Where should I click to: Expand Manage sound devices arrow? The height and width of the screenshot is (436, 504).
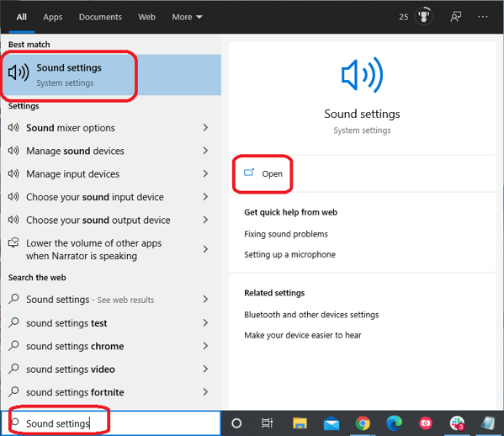click(x=205, y=151)
